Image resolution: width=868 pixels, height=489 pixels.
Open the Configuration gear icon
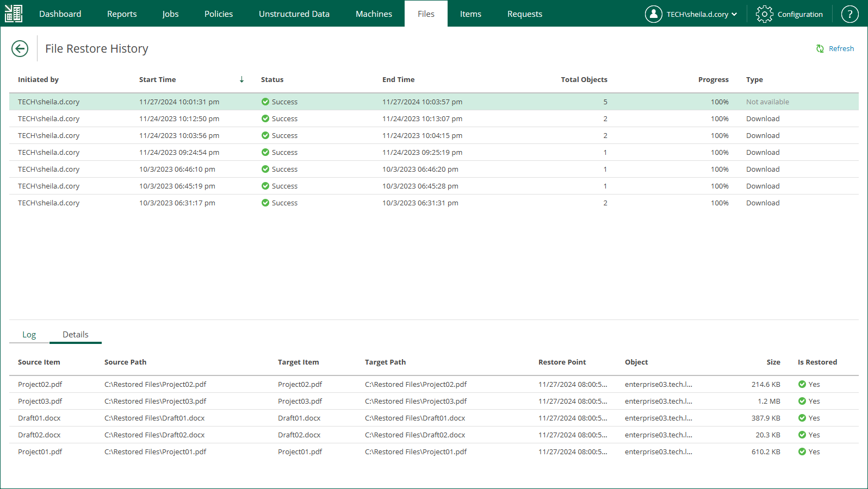pyautogui.click(x=764, y=14)
